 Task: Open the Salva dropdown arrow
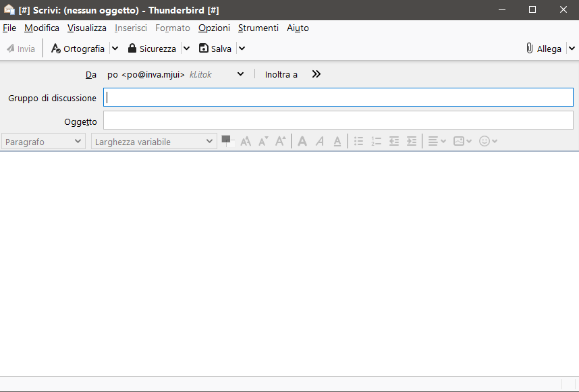point(242,49)
